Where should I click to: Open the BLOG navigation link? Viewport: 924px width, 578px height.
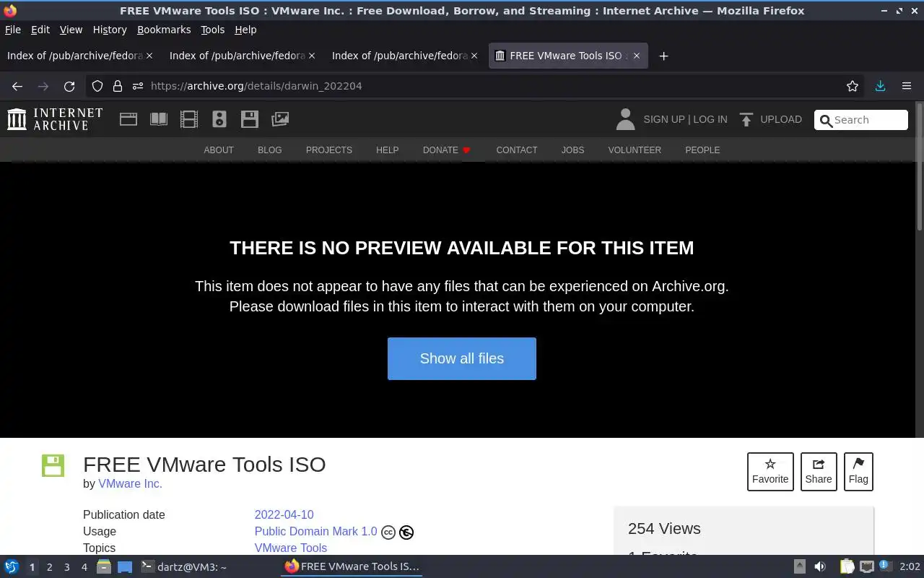[x=270, y=150]
